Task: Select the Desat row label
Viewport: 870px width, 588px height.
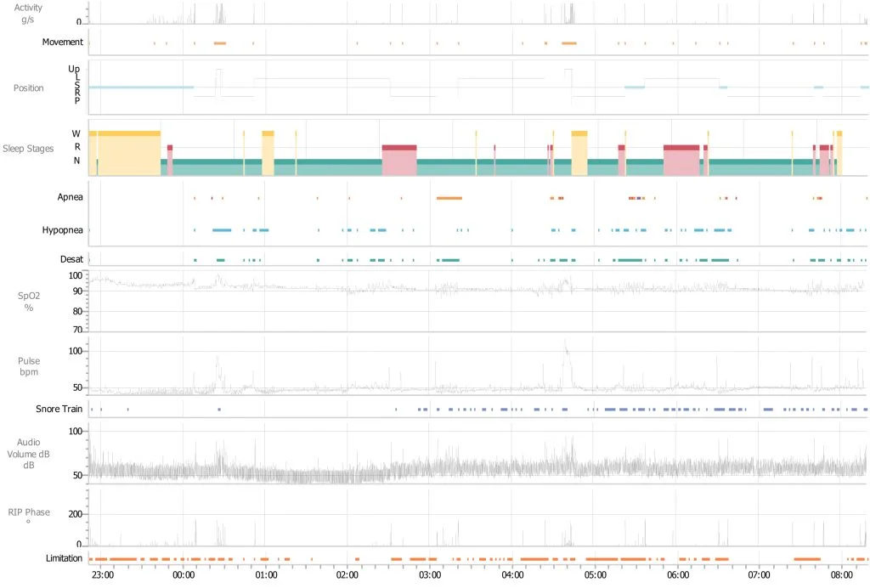Action: (x=72, y=259)
